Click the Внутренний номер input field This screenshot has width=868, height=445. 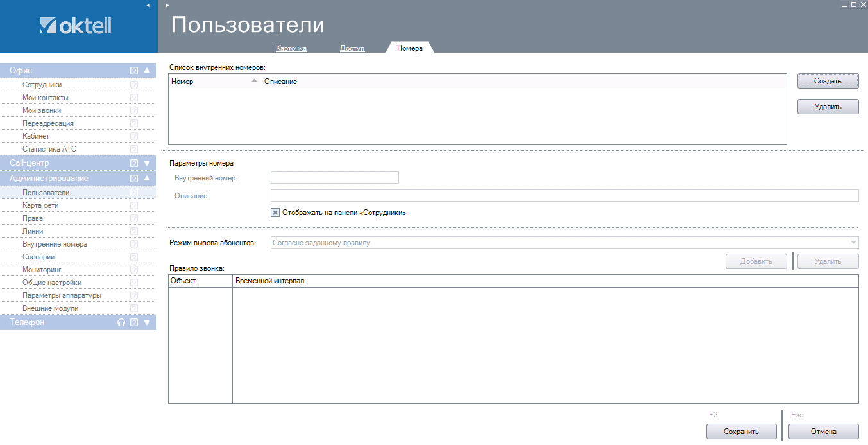[334, 178]
